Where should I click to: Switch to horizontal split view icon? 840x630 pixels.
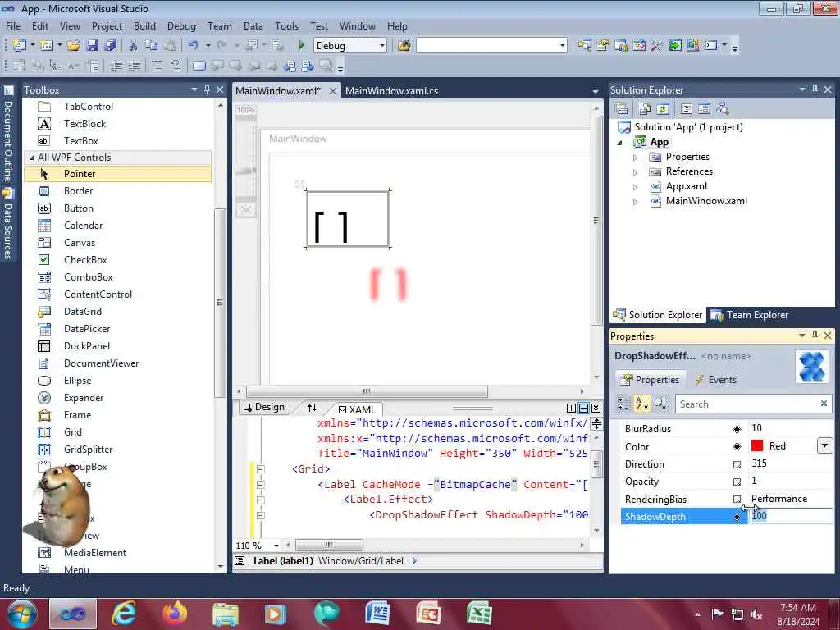(x=583, y=409)
